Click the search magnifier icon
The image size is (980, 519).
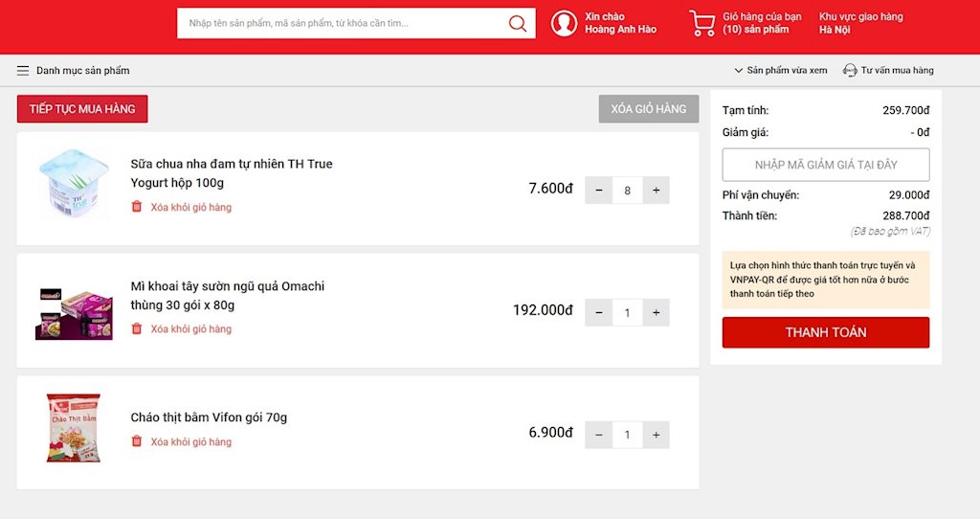(518, 24)
